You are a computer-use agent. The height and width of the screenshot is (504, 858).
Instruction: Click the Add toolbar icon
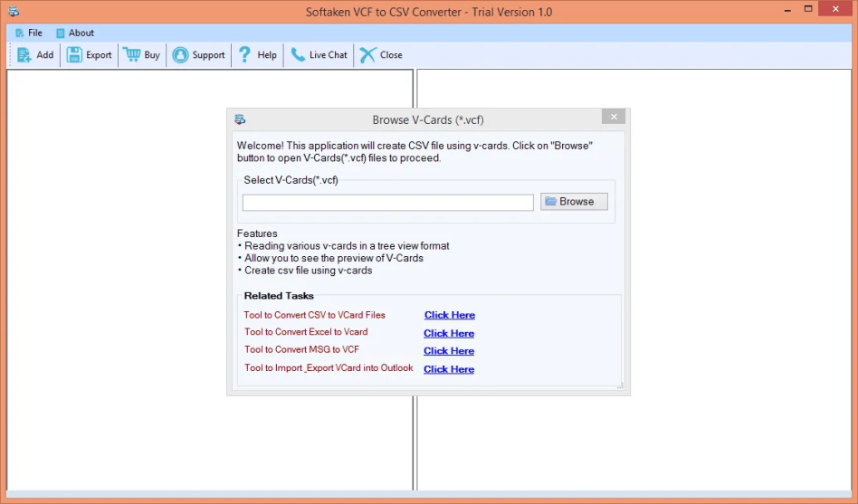point(24,54)
